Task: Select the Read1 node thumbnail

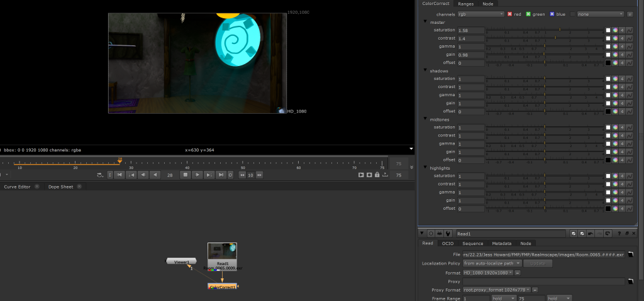Action: coord(222,251)
